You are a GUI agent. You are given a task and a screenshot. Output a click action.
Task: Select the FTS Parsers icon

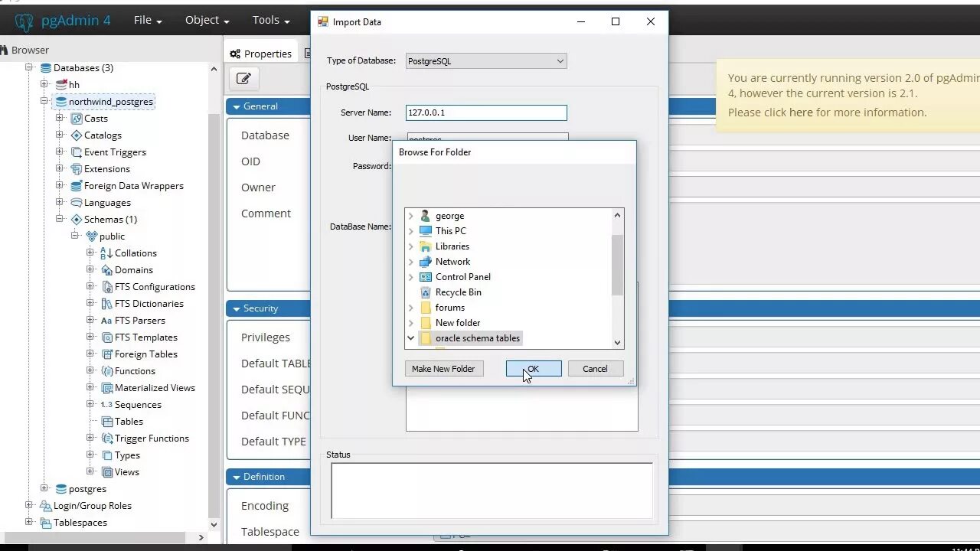point(106,321)
